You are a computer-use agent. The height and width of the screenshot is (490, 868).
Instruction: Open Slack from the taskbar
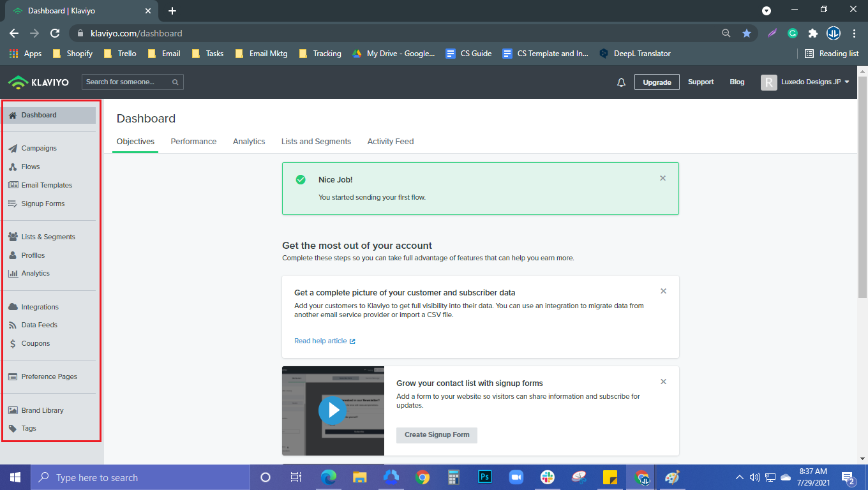click(x=547, y=477)
